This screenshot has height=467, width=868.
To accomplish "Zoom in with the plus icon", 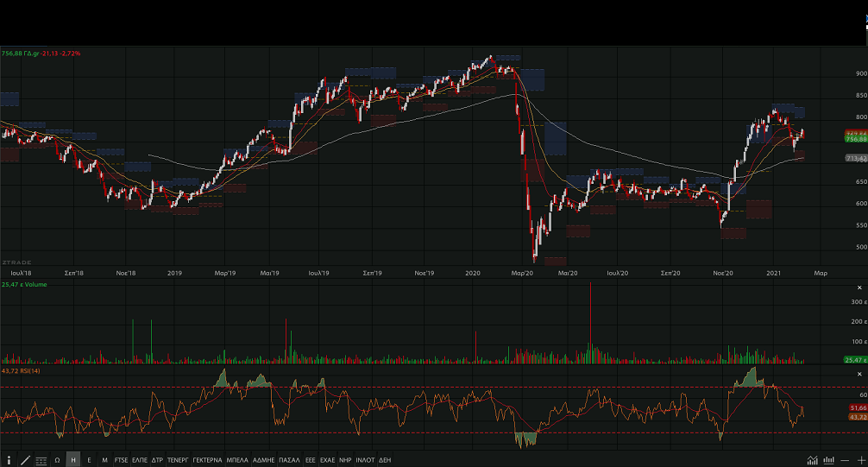I will [860, 460].
